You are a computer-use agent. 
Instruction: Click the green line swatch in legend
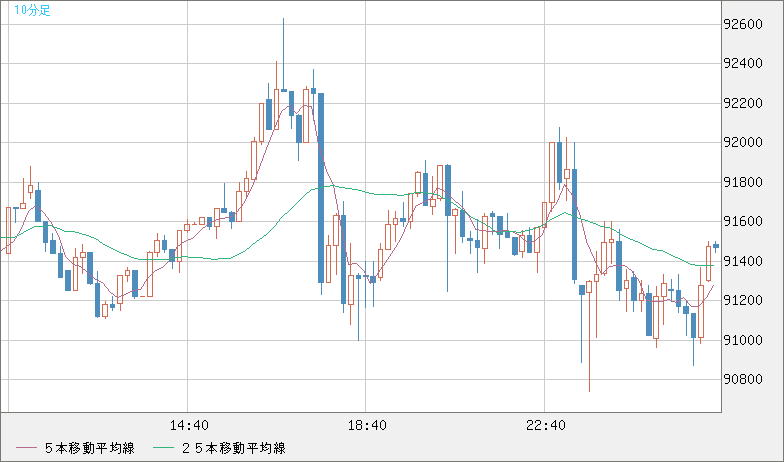[163, 448]
